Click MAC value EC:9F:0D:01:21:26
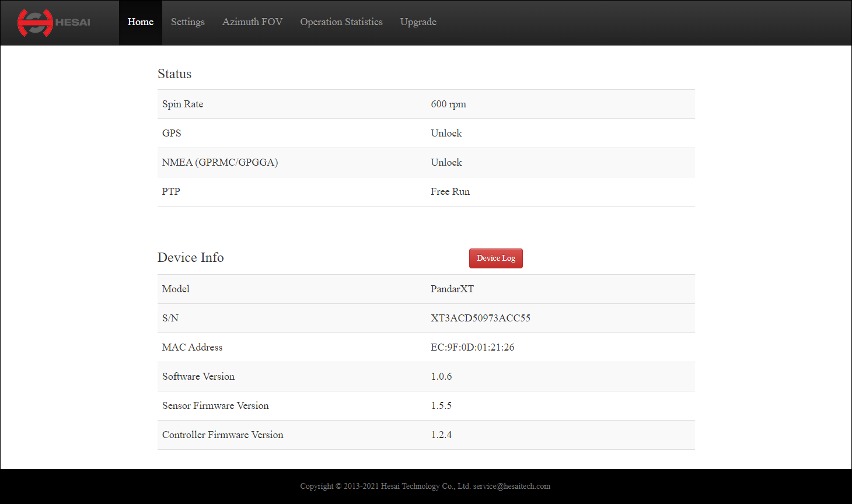 coord(473,348)
